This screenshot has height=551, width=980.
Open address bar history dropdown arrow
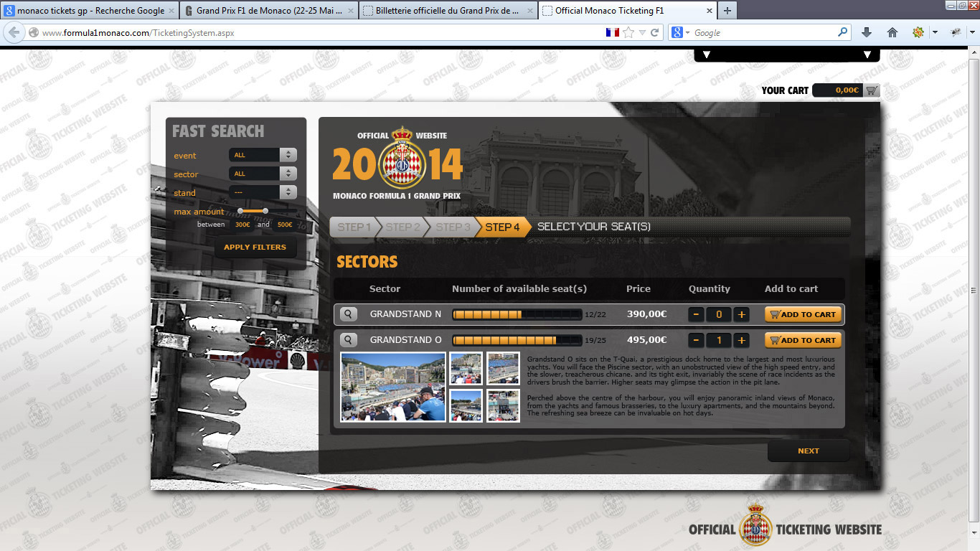tap(643, 32)
